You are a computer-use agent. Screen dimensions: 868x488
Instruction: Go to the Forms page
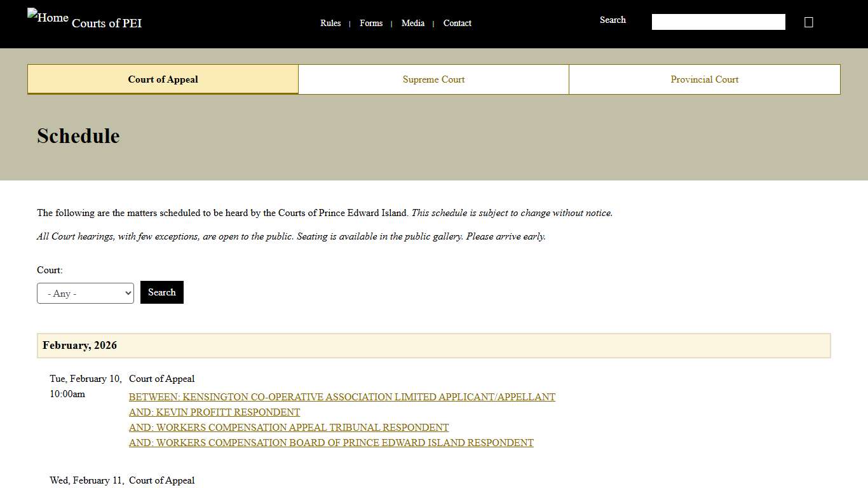tap(371, 23)
